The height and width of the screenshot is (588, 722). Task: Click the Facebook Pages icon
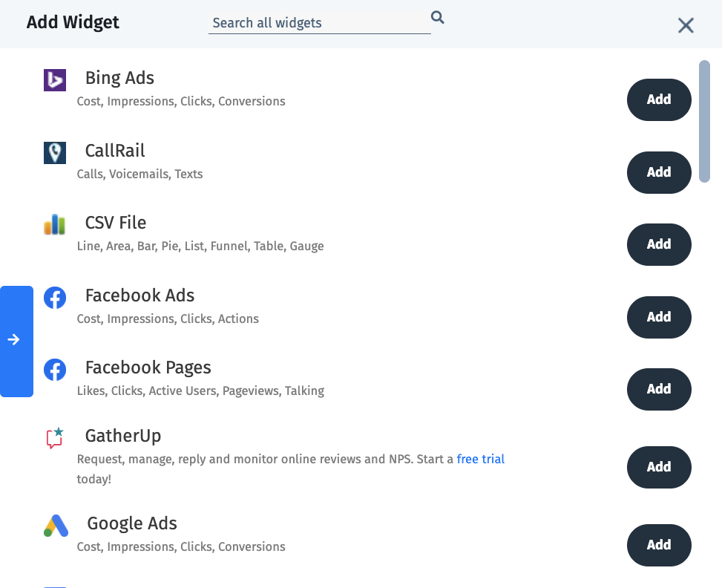pos(54,370)
